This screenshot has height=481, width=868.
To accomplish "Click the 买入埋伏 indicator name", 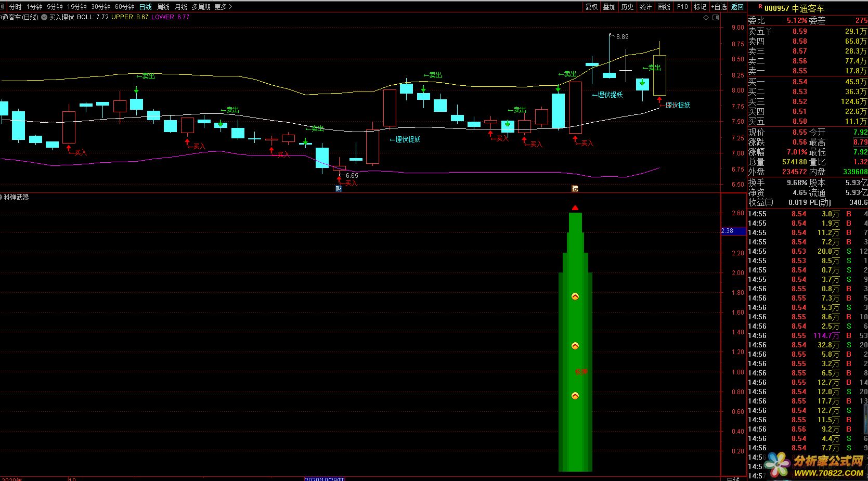I will pyautogui.click(x=61, y=17).
